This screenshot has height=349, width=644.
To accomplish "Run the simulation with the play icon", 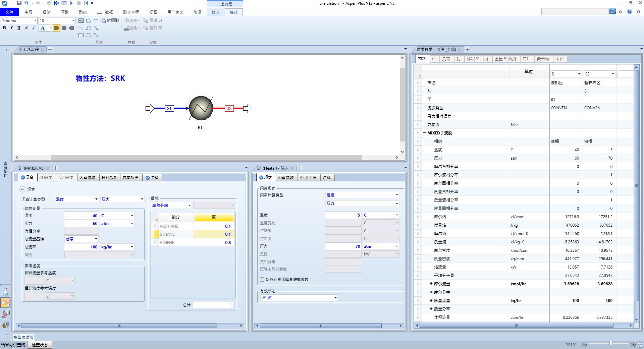I will tap(71, 3).
